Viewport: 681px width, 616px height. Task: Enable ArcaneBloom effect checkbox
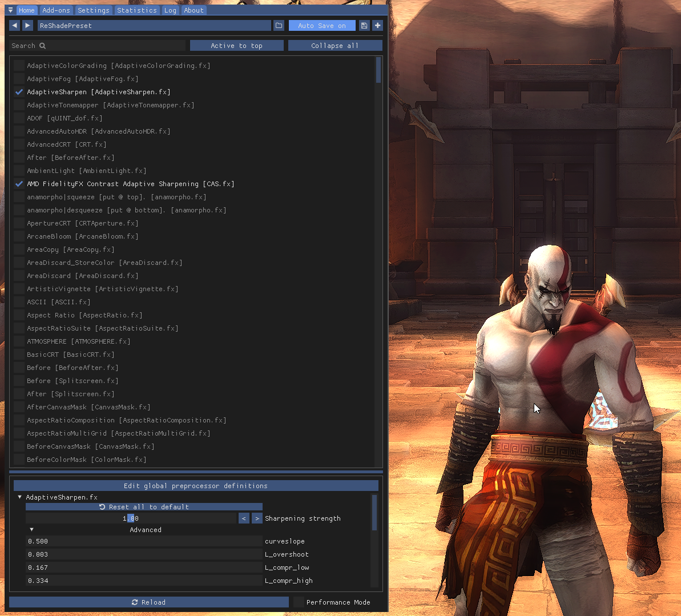19,236
